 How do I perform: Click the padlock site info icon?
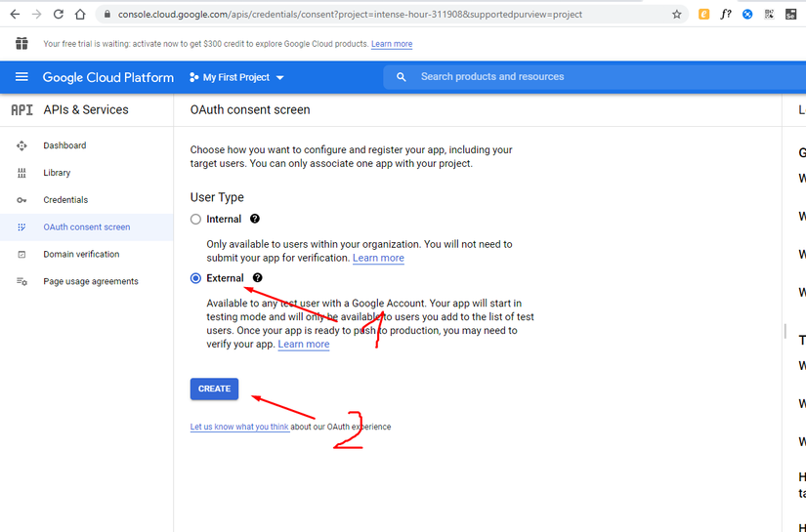(106, 15)
